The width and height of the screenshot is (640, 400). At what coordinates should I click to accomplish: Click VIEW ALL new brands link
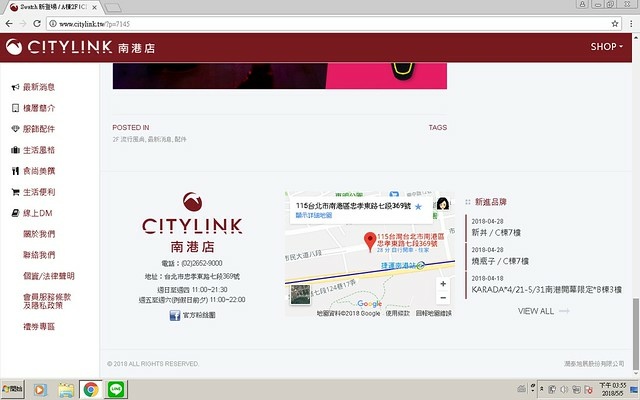[x=543, y=311]
